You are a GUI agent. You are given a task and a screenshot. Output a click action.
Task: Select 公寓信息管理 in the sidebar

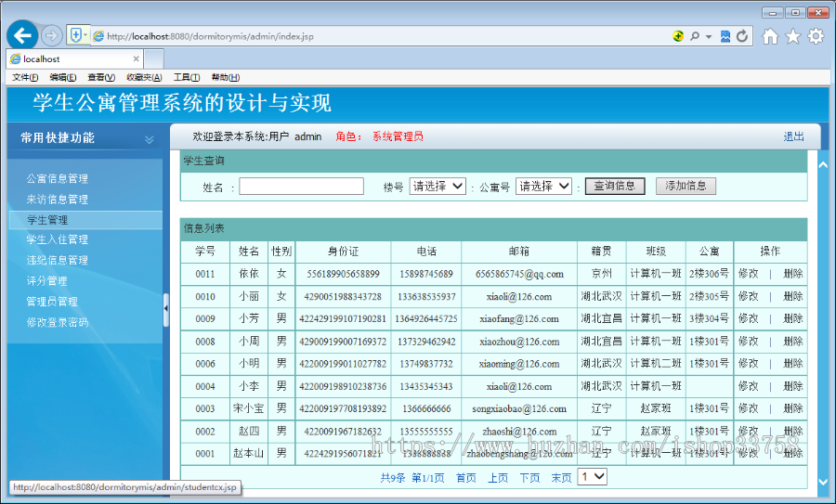click(57, 178)
